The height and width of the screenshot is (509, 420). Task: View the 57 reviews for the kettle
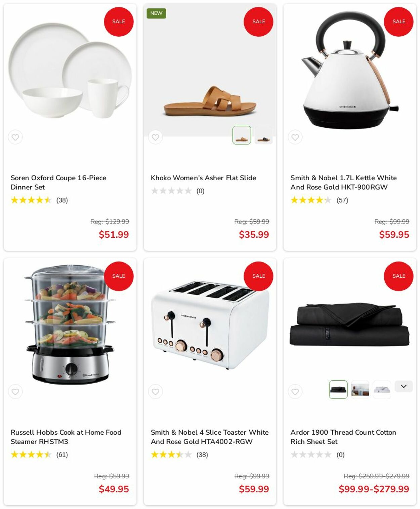click(342, 200)
